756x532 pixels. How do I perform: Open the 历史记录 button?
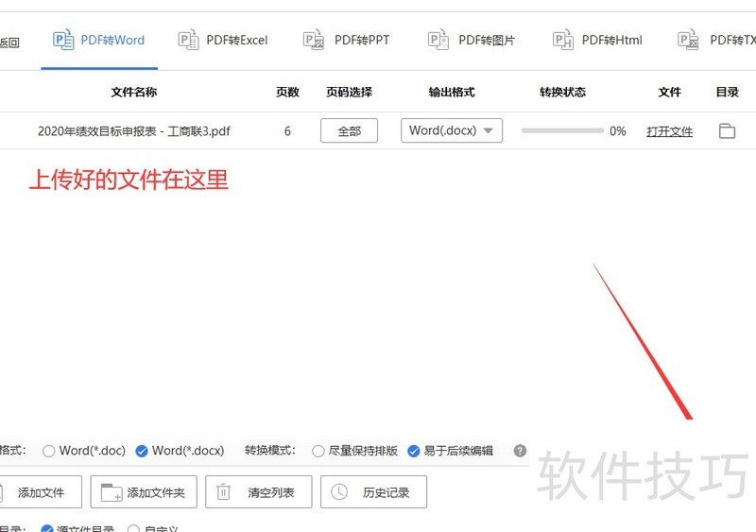point(373,492)
